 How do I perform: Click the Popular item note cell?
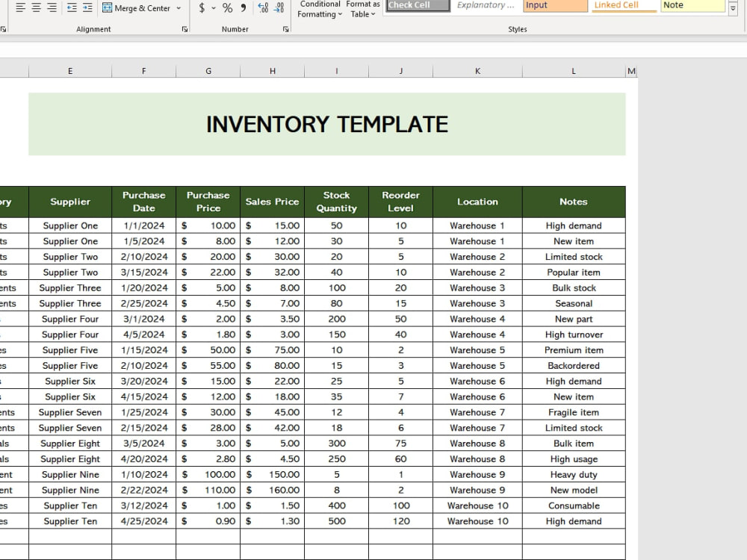574,273
